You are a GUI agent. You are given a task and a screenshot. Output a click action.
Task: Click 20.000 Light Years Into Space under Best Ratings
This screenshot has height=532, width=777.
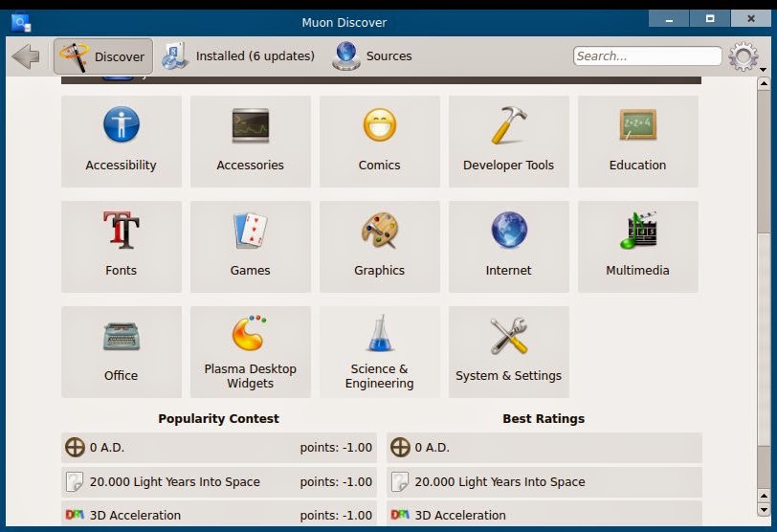click(x=500, y=481)
